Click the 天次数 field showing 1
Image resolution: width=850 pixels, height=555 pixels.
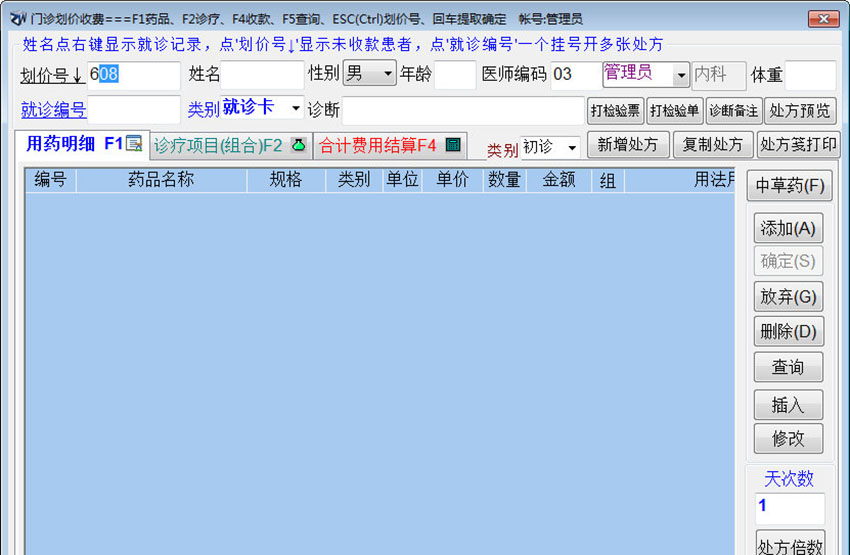[790, 508]
